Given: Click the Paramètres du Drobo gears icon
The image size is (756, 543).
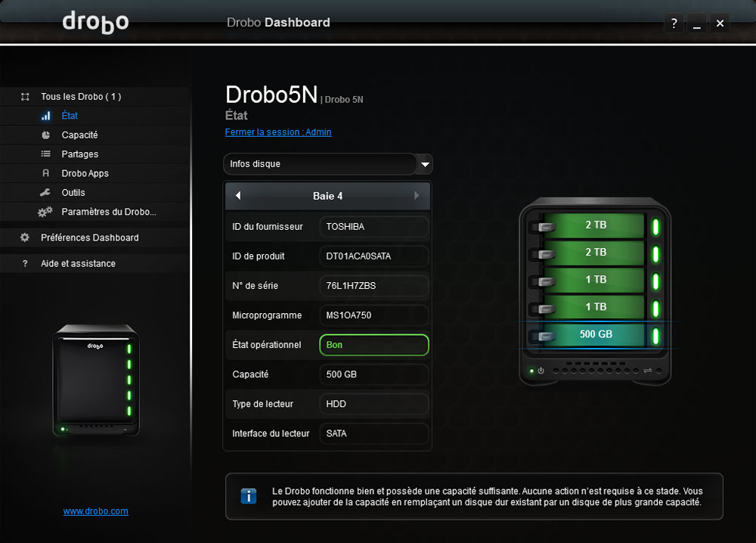Looking at the screenshot, I should [45, 212].
